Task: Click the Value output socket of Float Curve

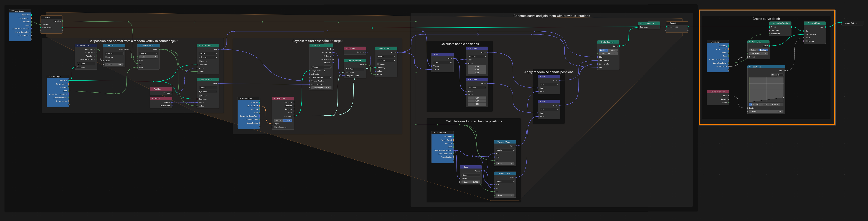Action: click(x=785, y=71)
